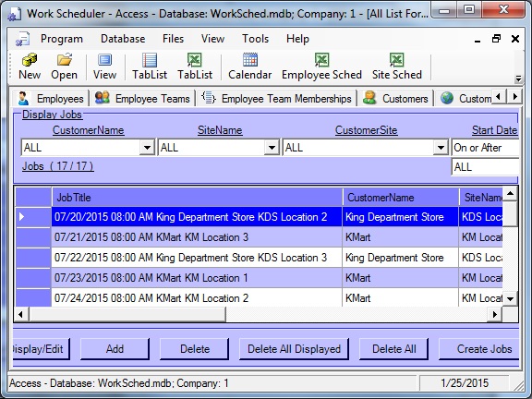The width and height of the screenshot is (532, 399).
Task: Restore the inner document window
Action: pos(496,39)
